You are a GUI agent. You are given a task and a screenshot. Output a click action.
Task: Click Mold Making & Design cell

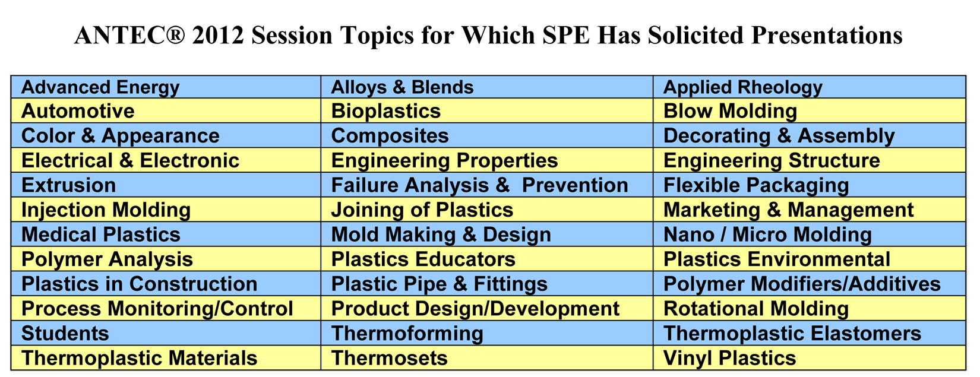click(487, 235)
